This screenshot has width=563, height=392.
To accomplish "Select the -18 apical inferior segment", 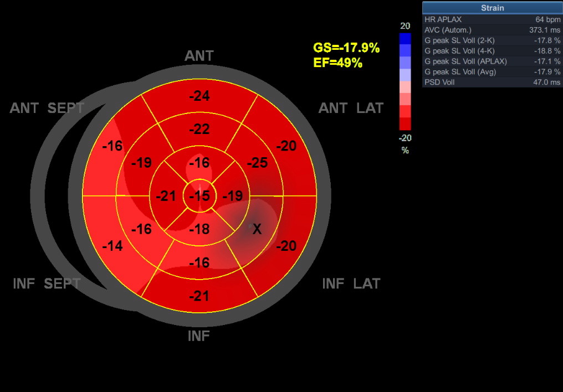I will pyautogui.click(x=199, y=229).
